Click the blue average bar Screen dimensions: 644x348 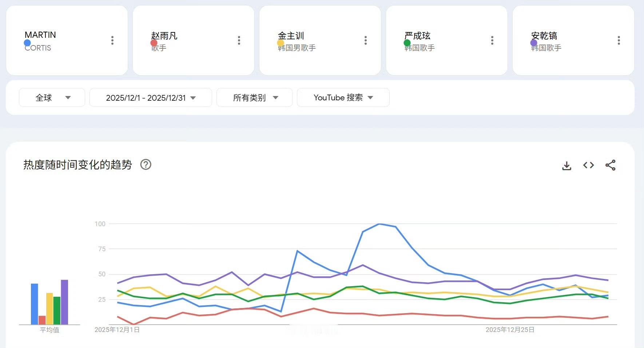(x=35, y=304)
